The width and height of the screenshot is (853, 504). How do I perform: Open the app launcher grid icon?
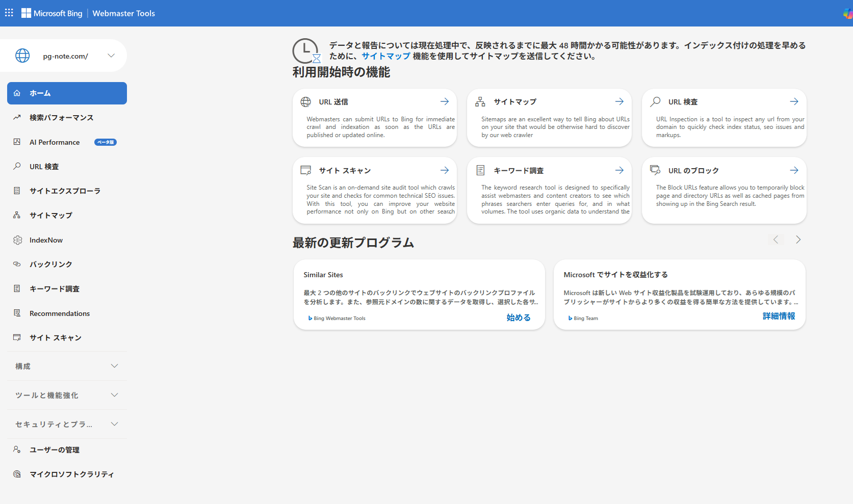[9, 13]
